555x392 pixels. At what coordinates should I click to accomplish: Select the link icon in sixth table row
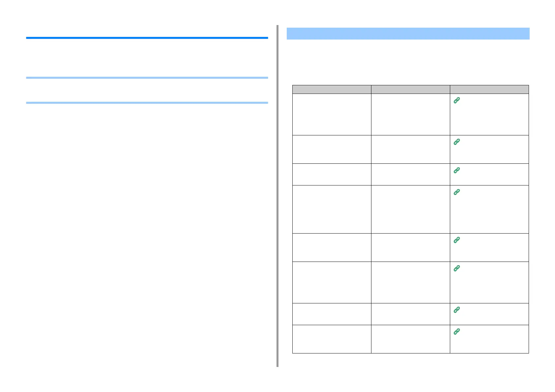pos(456,268)
